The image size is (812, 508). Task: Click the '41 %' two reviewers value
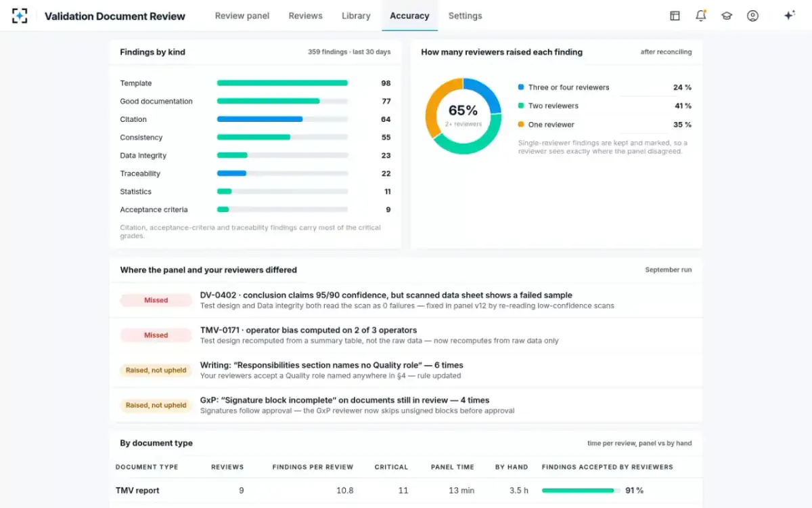(683, 106)
